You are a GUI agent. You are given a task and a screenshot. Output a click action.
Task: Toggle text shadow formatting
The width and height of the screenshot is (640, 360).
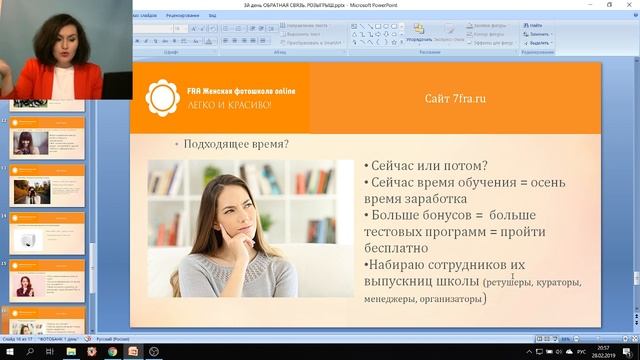pos(174,41)
